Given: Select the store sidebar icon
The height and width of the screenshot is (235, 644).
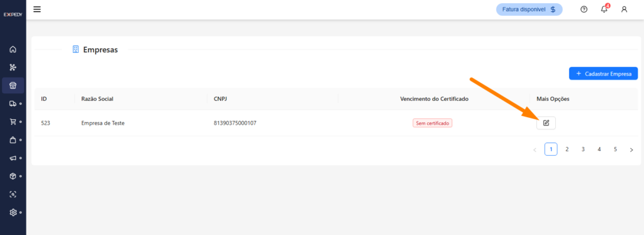Looking at the screenshot, I should point(13,86).
